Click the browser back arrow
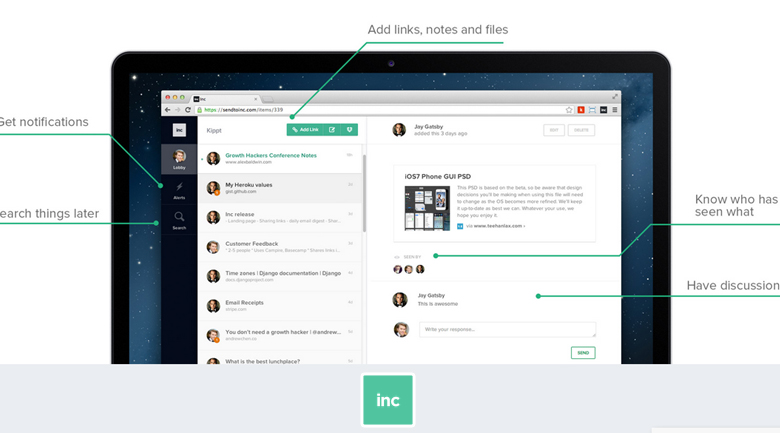 pyautogui.click(x=168, y=110)
